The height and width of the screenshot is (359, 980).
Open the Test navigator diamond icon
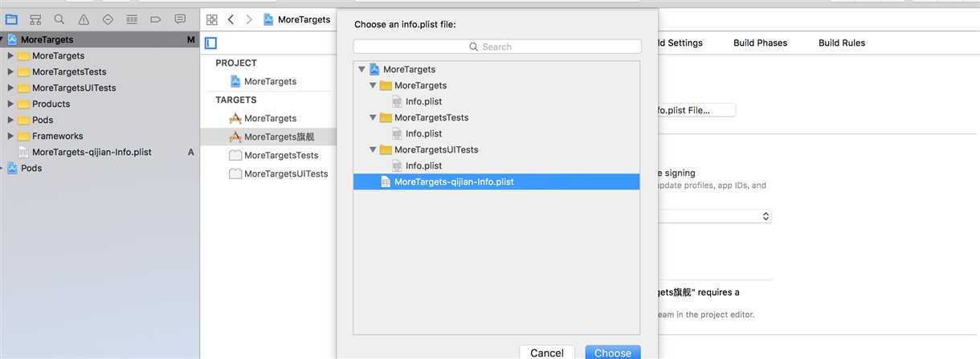[108, 18]
